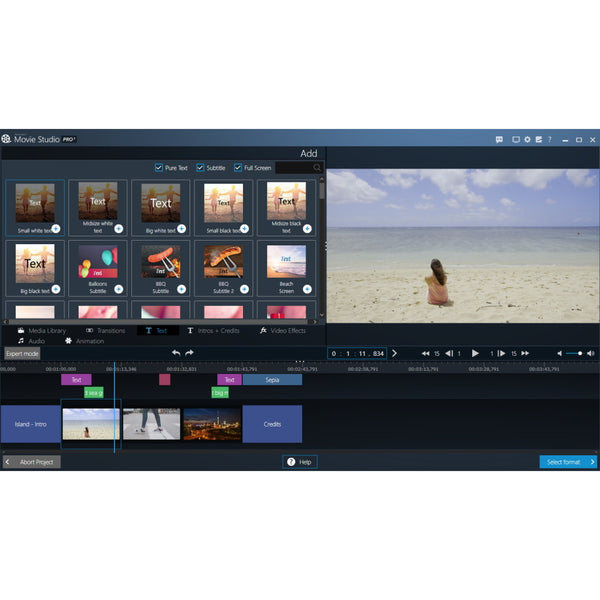Click the volume up speaker icon

(x=590, y=354)
